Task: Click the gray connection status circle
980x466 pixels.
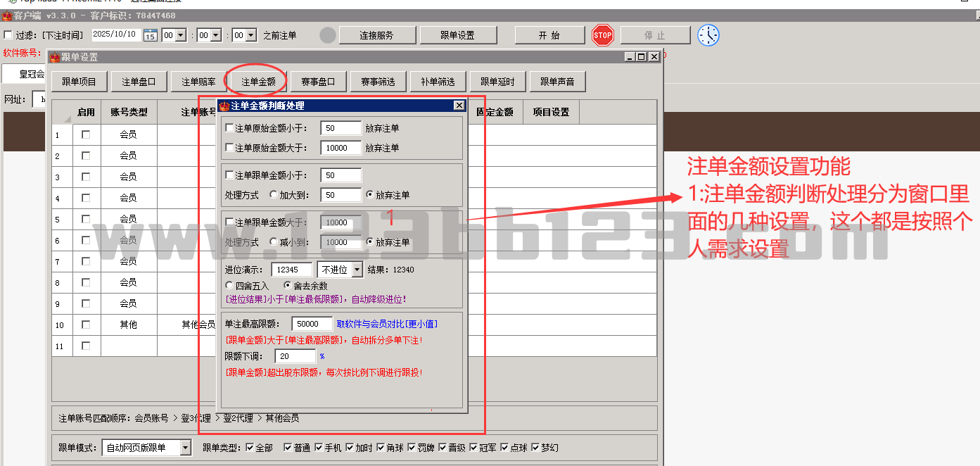Action: click(328, 35)
